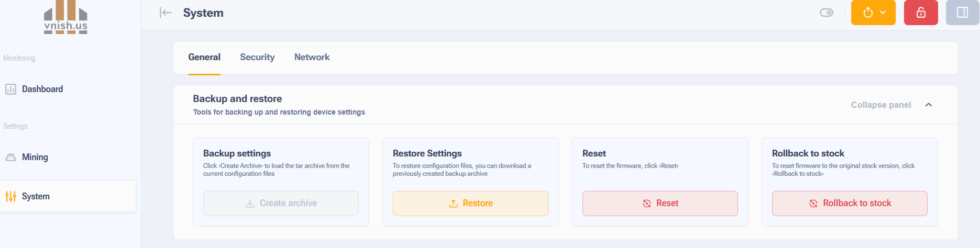Click the Reset button
Image resolution: width=980 pixels, height=248 pixels.
tap(660, 203)
